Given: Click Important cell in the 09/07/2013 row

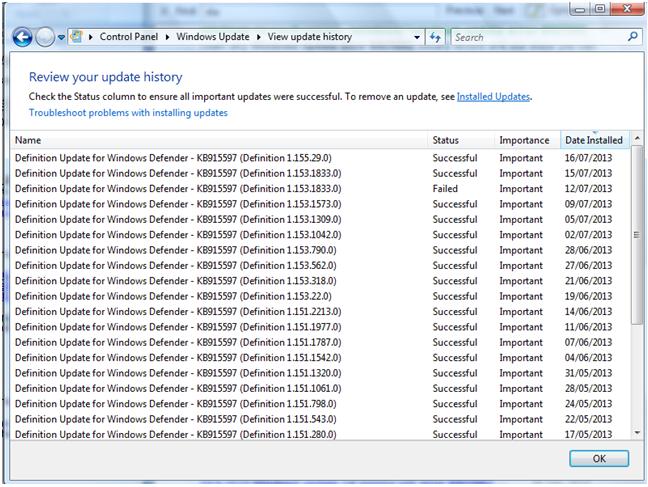Looking at the screenshot, I should pos(521,204).
